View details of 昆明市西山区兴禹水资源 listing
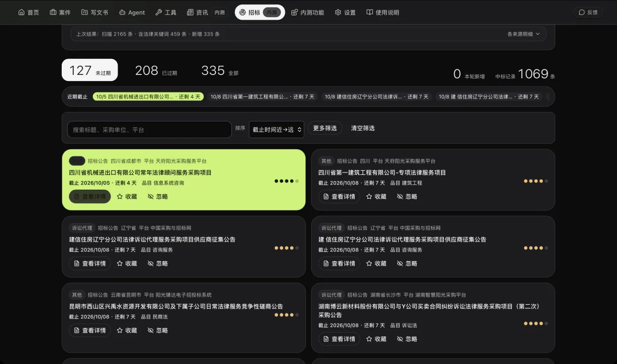Screen dimensions: 617x364 click(90, 331)
